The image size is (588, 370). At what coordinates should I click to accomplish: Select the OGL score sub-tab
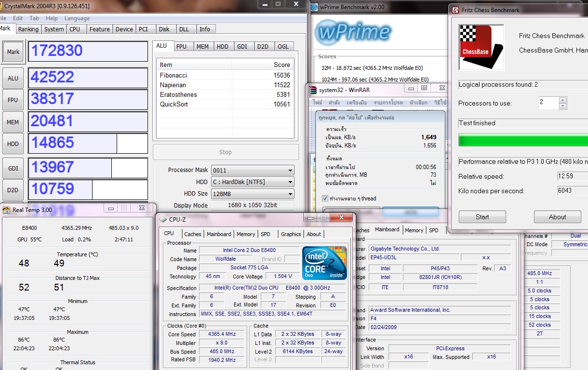click(283, 46)
